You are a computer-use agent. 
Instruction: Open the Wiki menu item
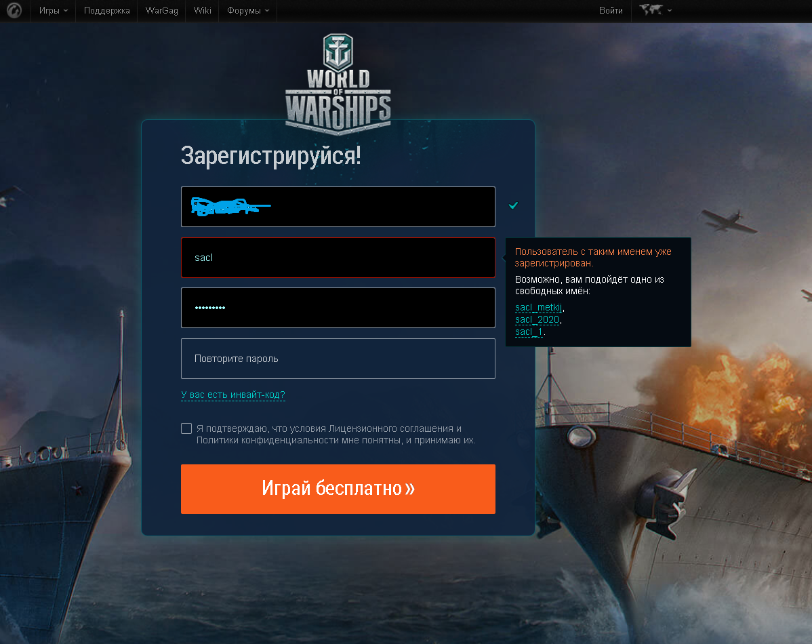pyautogui.click(x=202, y=10)
